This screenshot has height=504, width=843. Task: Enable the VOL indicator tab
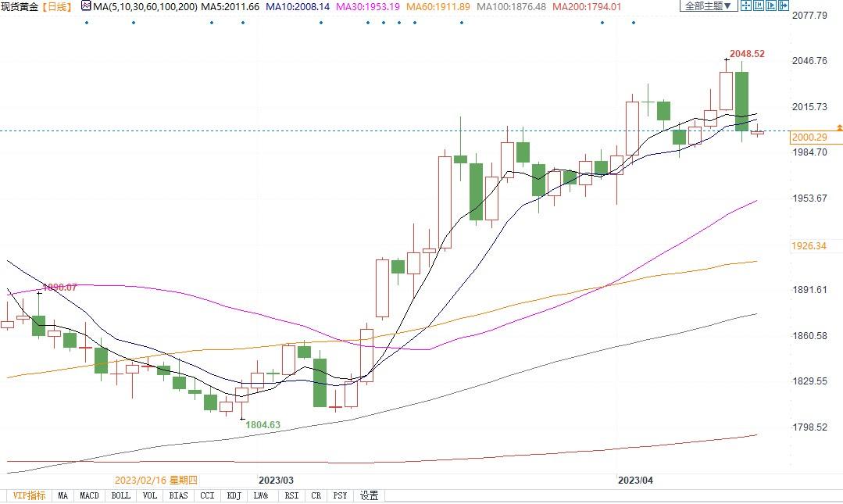pyautogui.click(x=150, y=495)
